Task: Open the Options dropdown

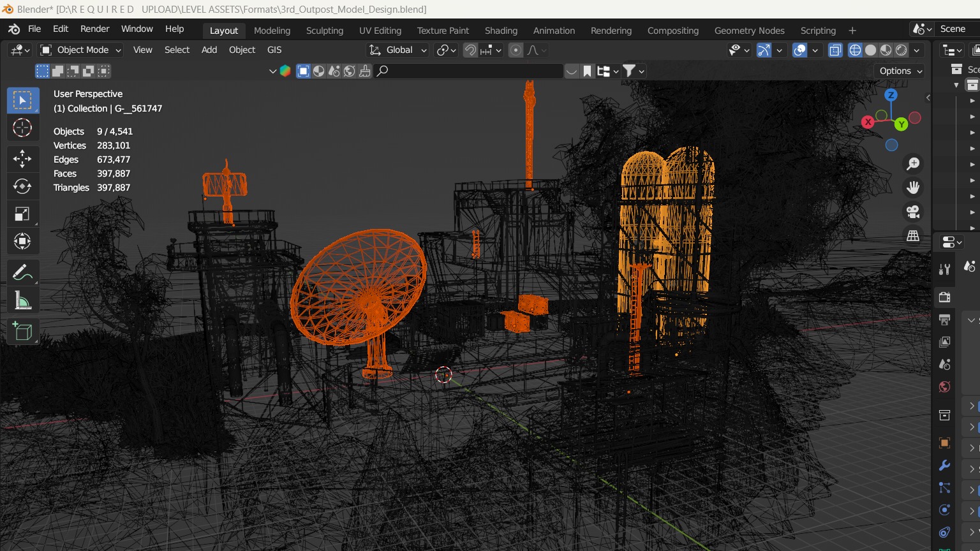Action: click(x=900, y=71)
